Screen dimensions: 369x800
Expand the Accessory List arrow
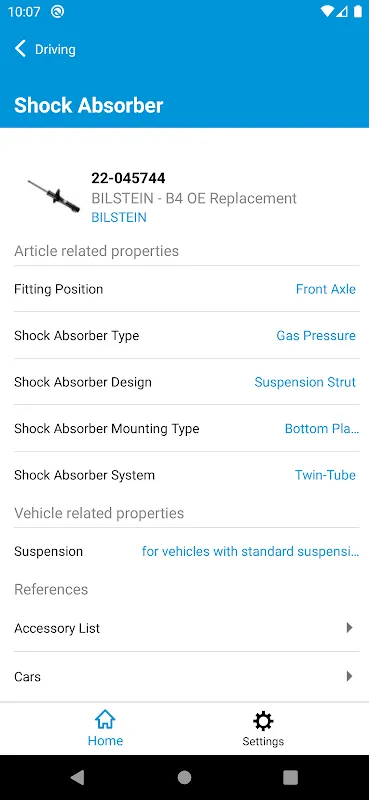click(350, 628)
